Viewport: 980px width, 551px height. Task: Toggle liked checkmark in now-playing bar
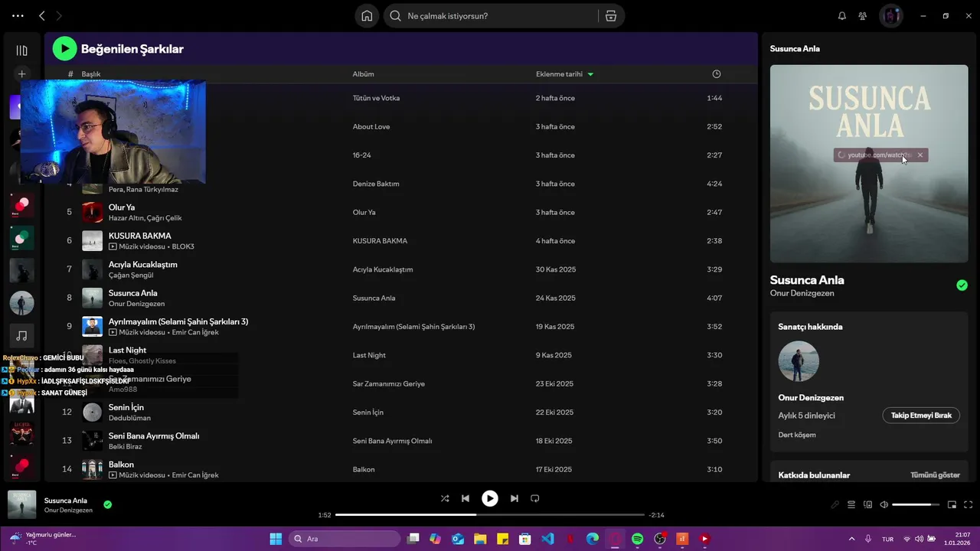(x=108, y=504)
